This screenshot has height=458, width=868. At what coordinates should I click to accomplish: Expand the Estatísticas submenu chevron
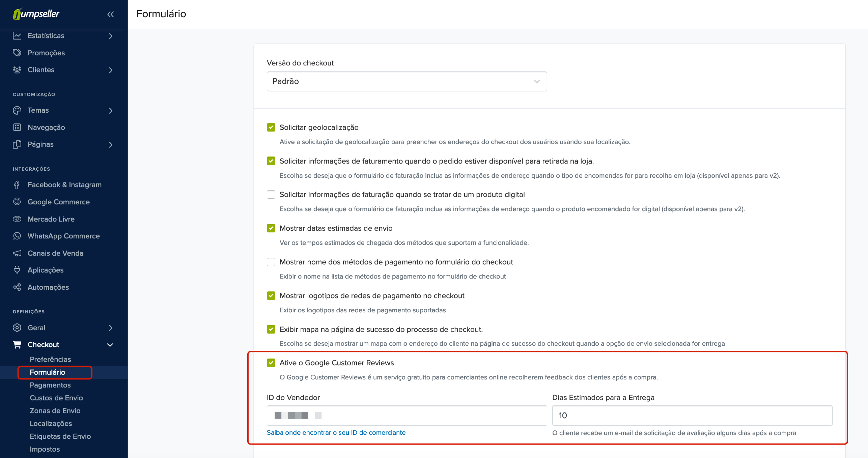point(110,36)
